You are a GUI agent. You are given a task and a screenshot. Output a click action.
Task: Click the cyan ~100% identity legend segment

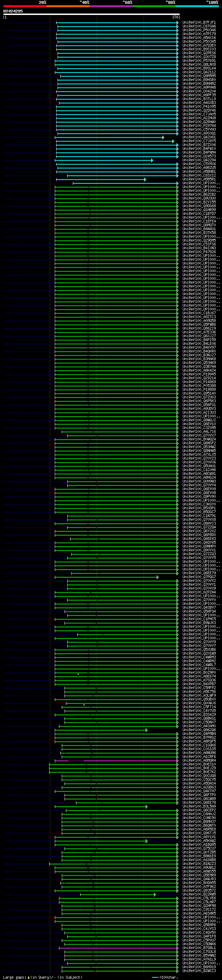pos(197,6)
